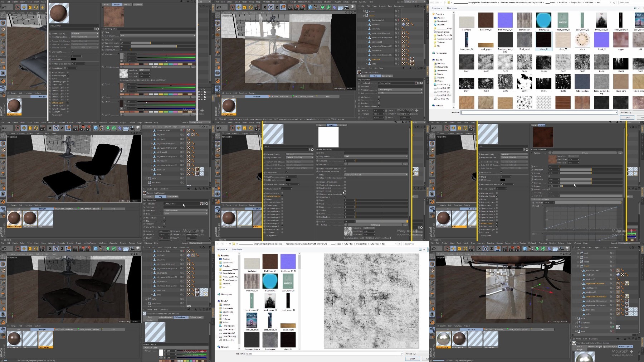
Task: Collapse the chair group in brown chair frame
Action: (364, 16)
